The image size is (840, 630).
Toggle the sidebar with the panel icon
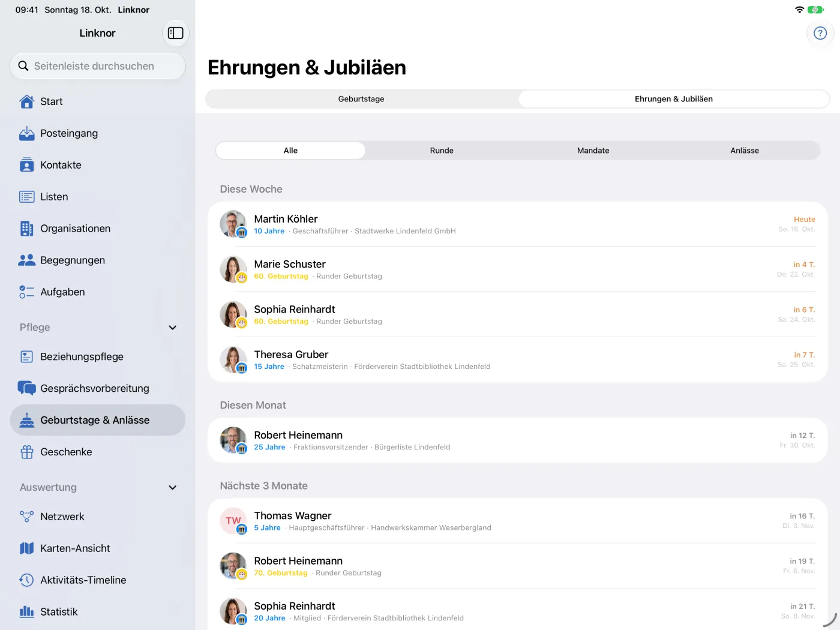pyautogui.click(x=175, y=33)
